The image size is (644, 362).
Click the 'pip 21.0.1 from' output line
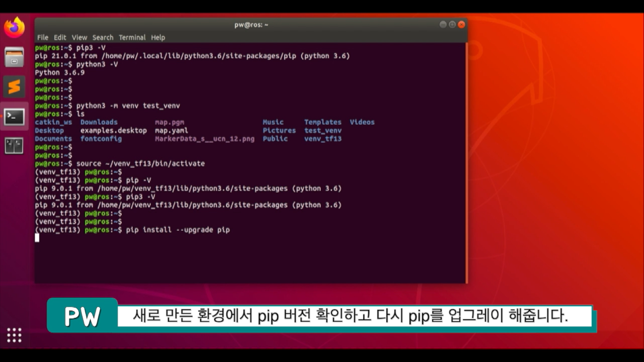[192, 56]
